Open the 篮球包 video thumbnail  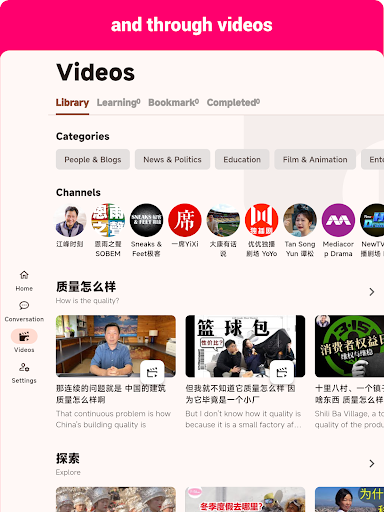click(245, 346)
